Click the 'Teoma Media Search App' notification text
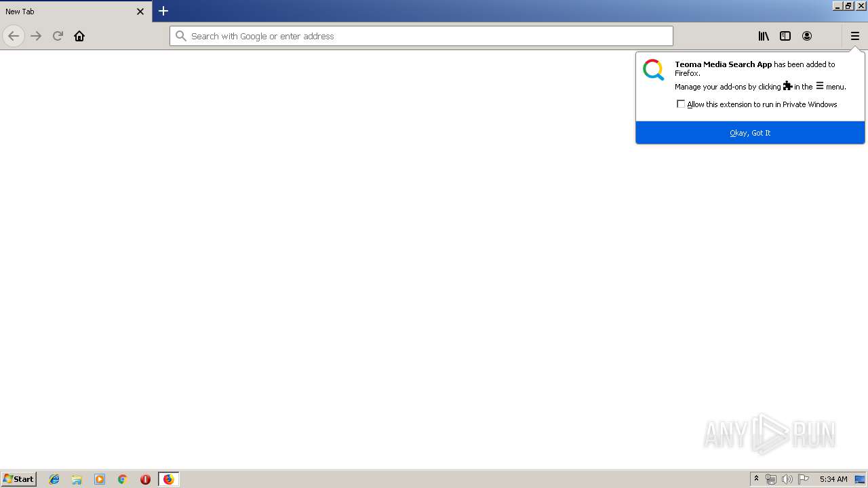868x488 pixels. 723,64
